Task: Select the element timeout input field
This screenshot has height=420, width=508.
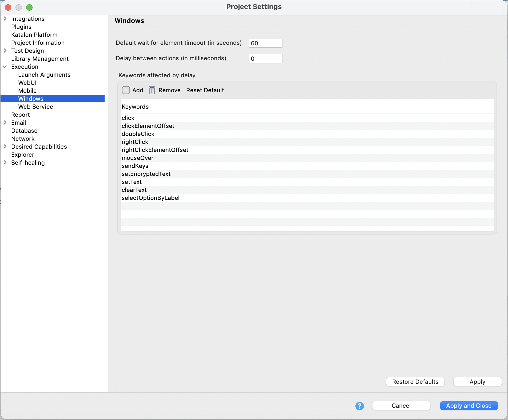Action: pos(265,43)
